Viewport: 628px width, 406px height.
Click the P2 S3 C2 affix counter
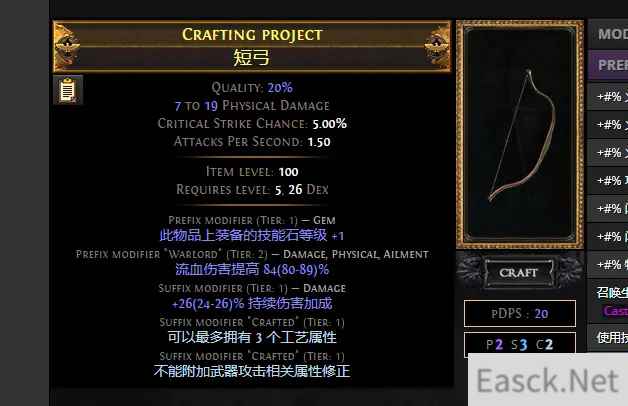pos(519,344)
